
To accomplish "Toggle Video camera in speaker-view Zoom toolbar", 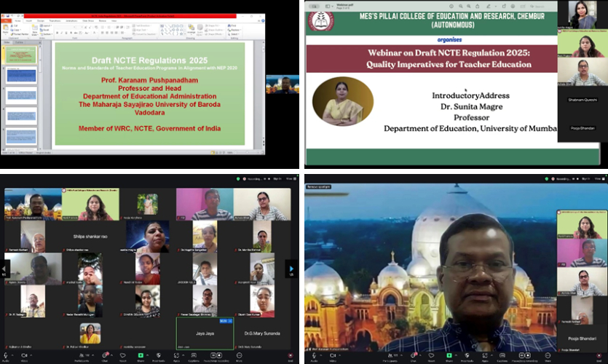I will point(332,355).
